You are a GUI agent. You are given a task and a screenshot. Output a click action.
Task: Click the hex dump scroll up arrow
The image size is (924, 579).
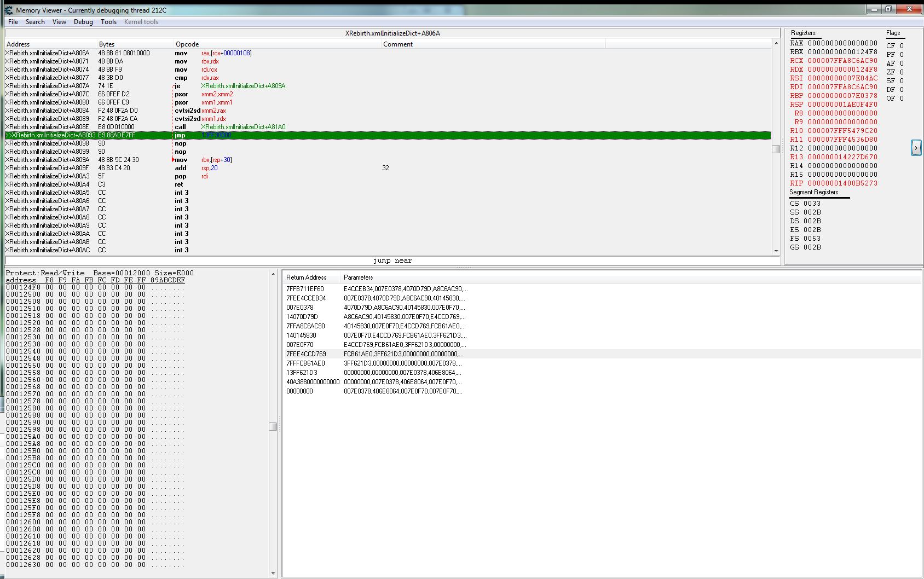coord(273,274)
